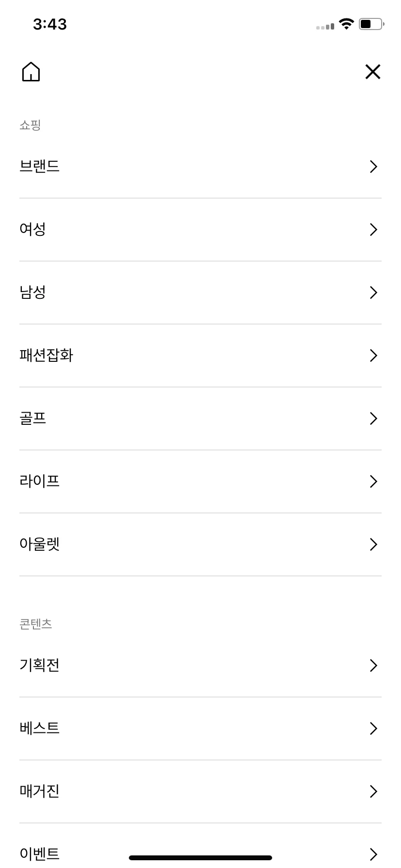This screenshot has width=401, height=868.
Task: Open the 브랜드 menu item
Action: point(200,167)
